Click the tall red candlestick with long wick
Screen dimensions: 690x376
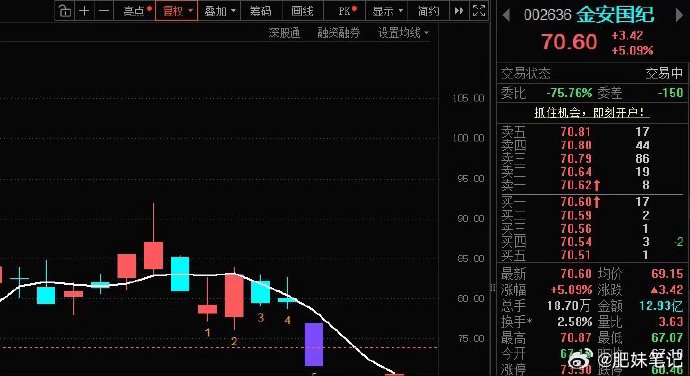(153, 255)
